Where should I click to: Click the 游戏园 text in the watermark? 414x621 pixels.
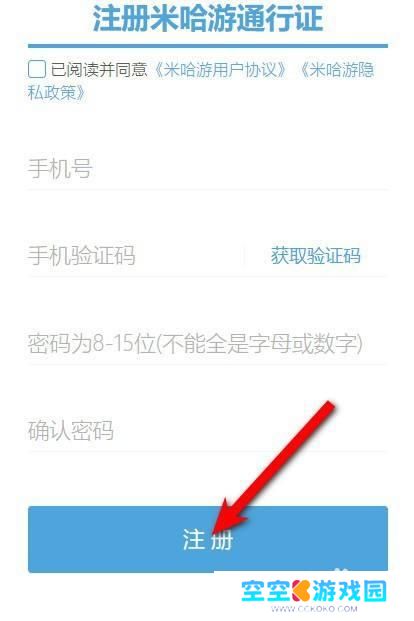[x=349, y=591]
